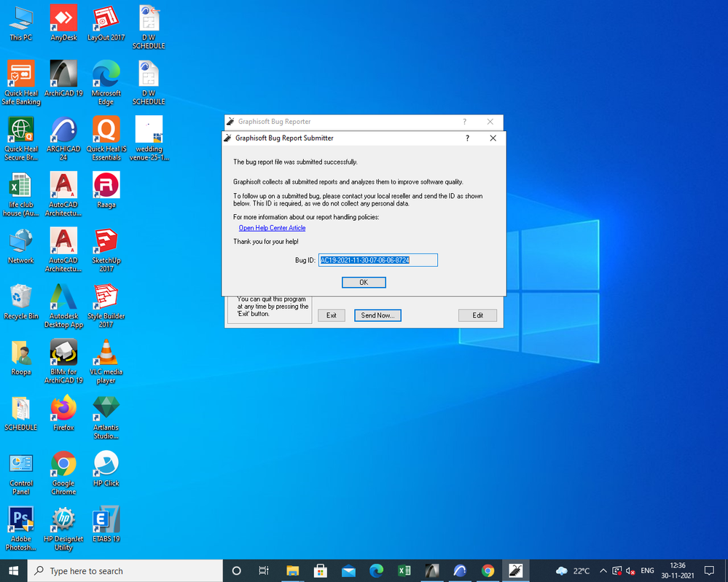Confirm the Bug ID dialog with OK
728x582 pixels.
click(x=364, y=282)
